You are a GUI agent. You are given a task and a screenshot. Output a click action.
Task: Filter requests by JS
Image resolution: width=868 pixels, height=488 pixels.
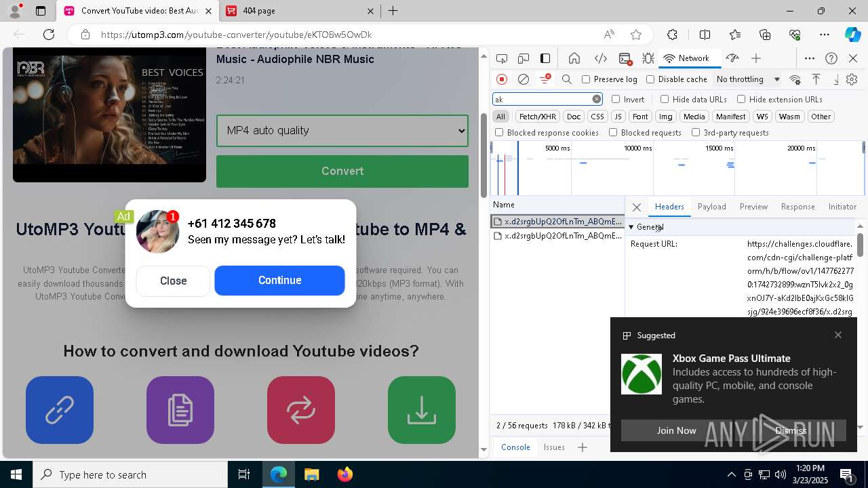[x=618, y=117]
